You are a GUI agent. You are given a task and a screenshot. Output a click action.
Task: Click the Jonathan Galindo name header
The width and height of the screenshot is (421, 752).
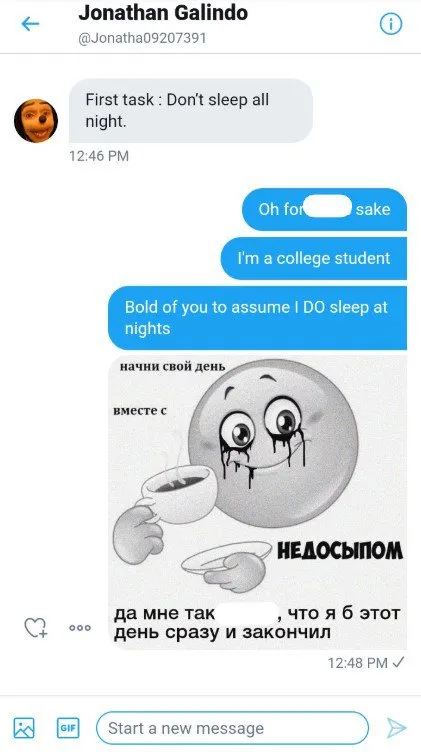click(x=163, y=13)
